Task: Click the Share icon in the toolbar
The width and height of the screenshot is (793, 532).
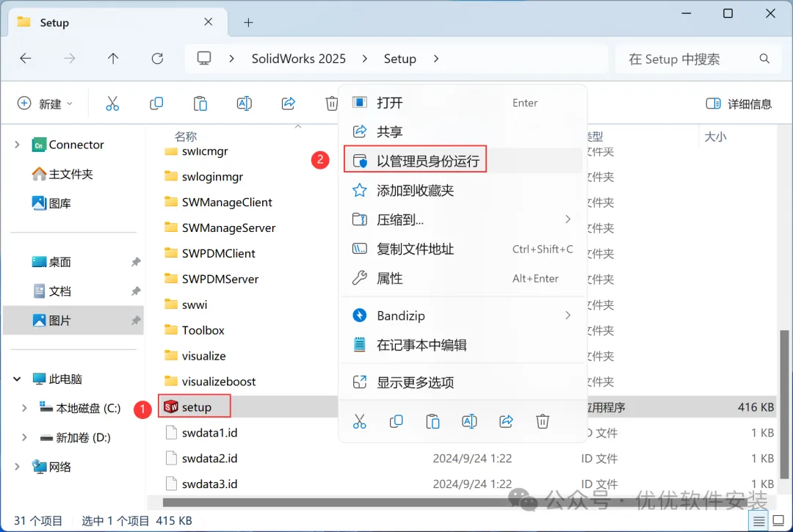Action: [289, 103]
